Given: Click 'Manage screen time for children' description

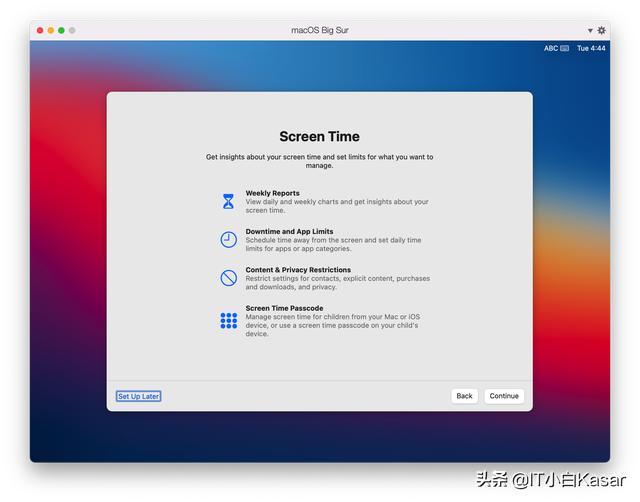Looking at the screenshot, I should click(333, 325).
